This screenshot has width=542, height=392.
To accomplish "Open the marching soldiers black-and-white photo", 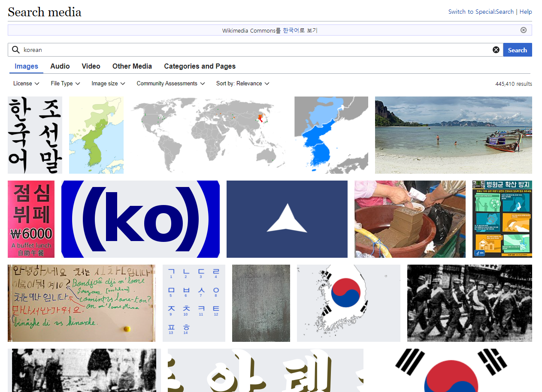I will [x=469, y=303].
